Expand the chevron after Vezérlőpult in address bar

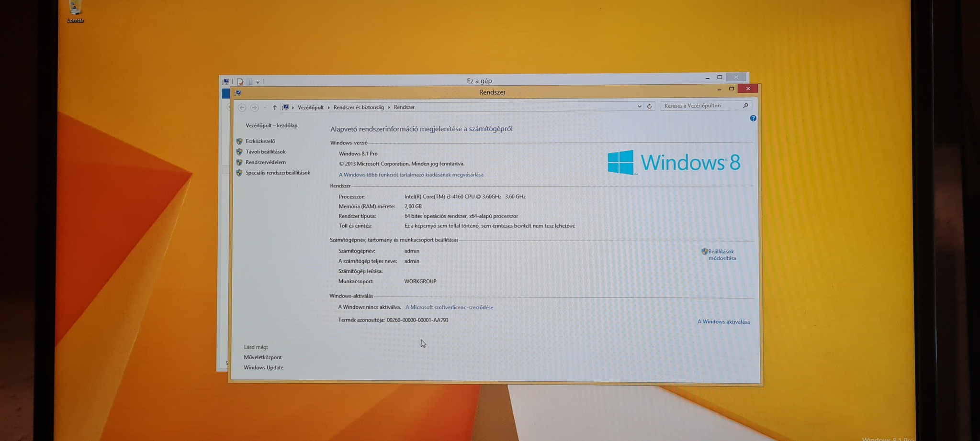[328, 108]
